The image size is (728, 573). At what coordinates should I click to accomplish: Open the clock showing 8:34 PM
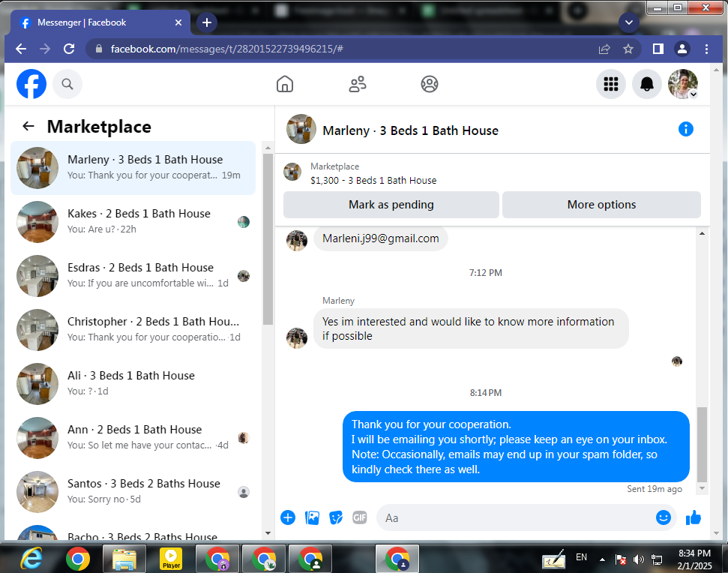click(x=694, y=559)
